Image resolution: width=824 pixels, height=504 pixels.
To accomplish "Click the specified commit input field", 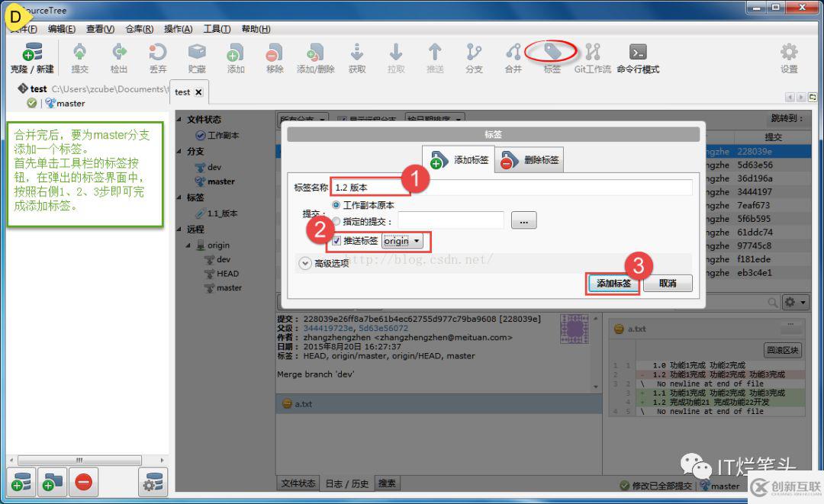I will click(x=451, y=221).
